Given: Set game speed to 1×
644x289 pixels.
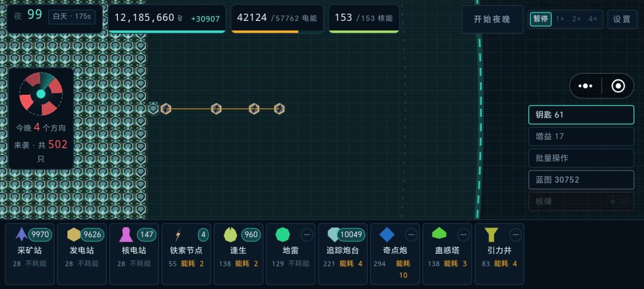Looking at the screenshot, I should [x=560, y=19].
